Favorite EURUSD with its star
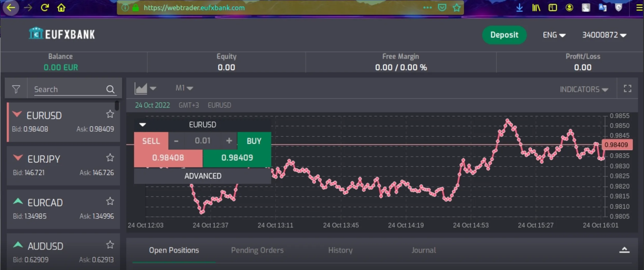Image resolution: width=644 pixels, height=270 pixels. [x=110, y=114]
